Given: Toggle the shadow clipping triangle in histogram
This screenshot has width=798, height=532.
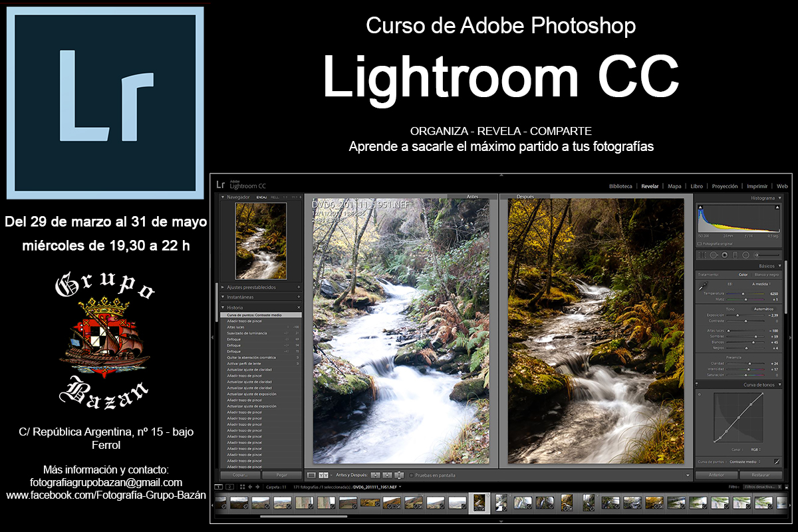Looking at the screenshot, I should tap(700, 207).
